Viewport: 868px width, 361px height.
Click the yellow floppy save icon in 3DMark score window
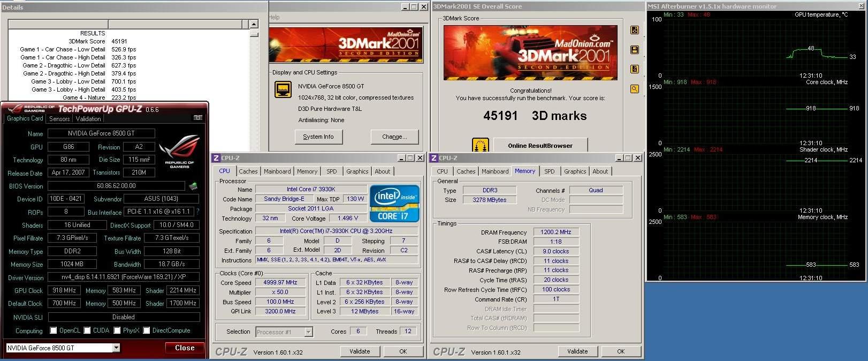tap(635, 50)
